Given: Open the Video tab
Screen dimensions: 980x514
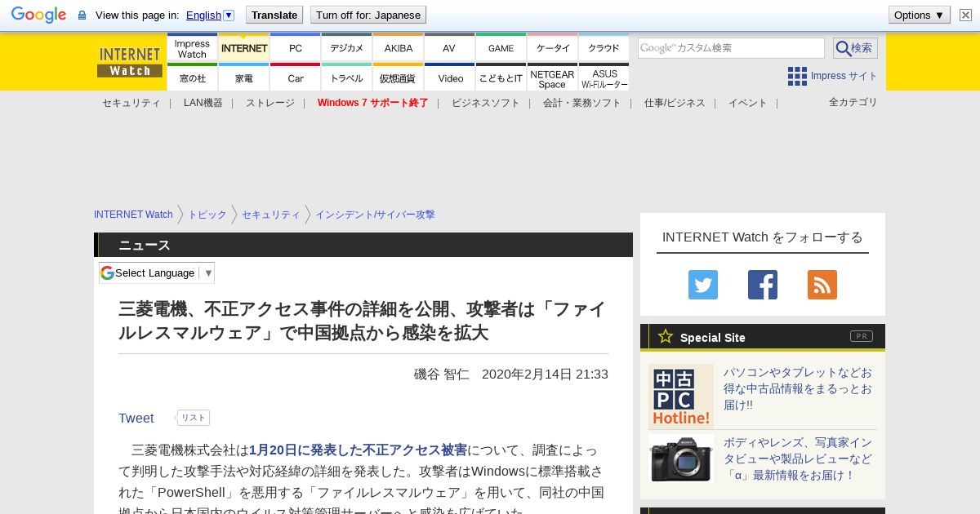Looking at the screenshot, I should [449, 78].
